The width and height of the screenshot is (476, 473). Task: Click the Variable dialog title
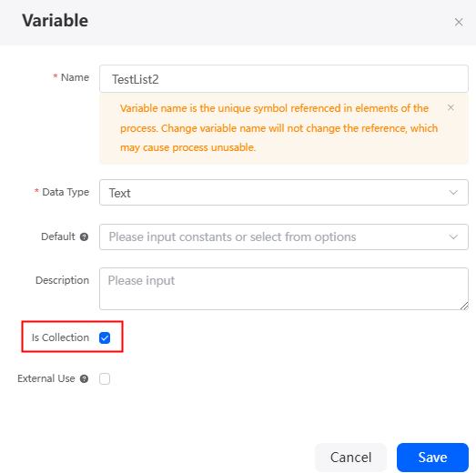click(x=55, y=21)
